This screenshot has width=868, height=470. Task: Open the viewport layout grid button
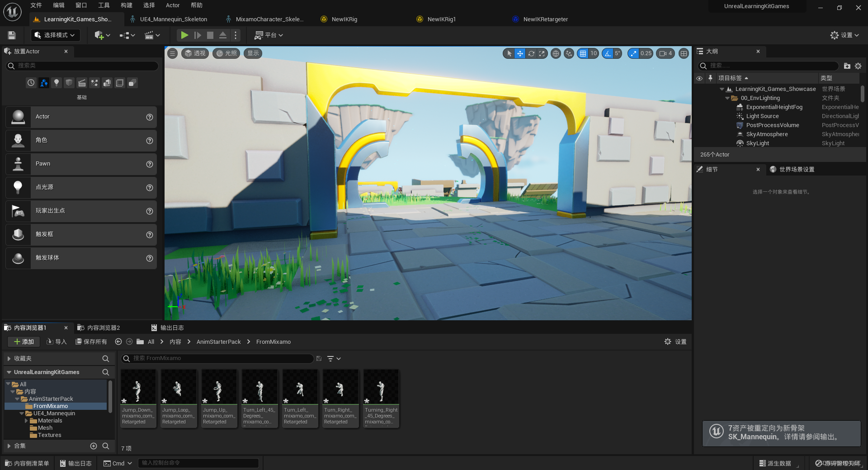pyautogui.click(x=684, y=53)
